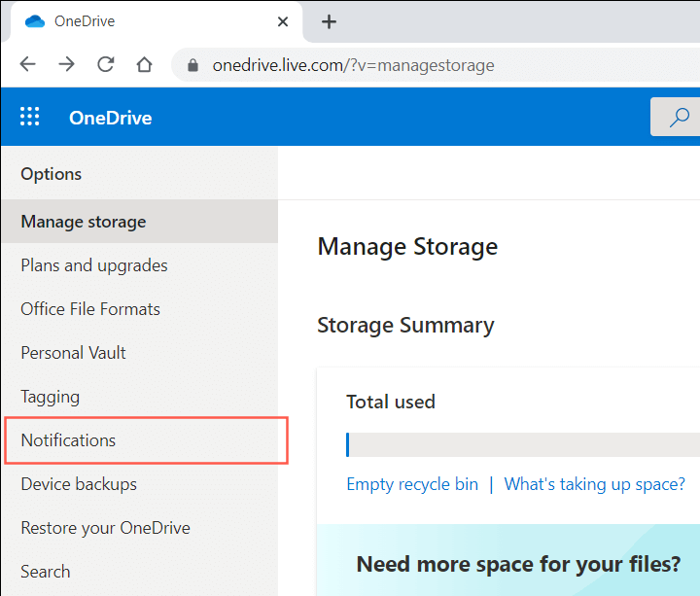Open a new browser tab
This screenshot has height=596, width=700.
click(x=329, y=21)
